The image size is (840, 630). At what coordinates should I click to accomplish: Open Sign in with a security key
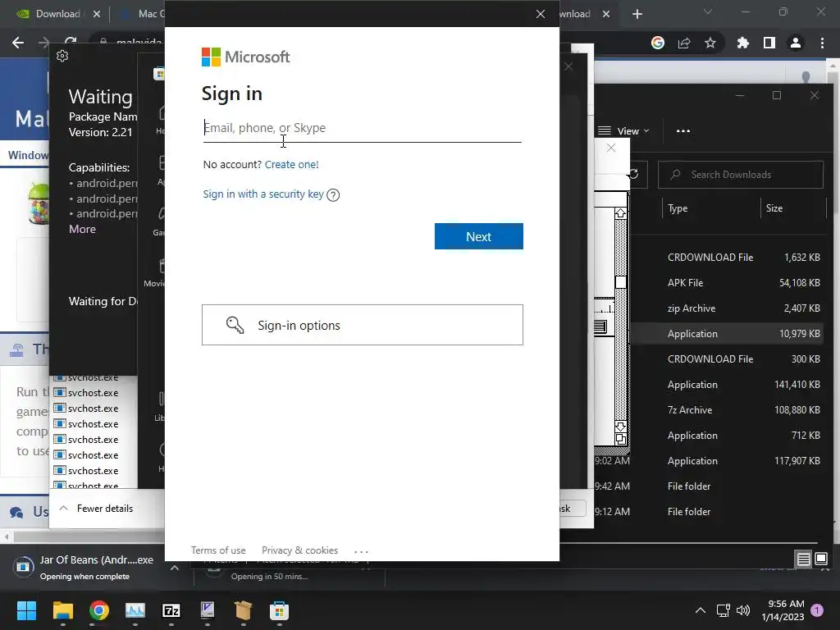(263, 194)
